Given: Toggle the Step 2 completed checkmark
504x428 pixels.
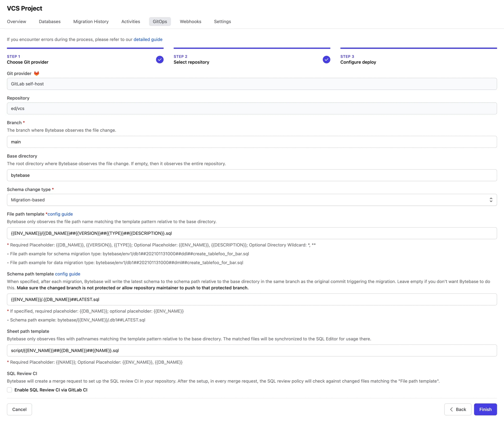Looking at the screenshot, I should coord(327,60).
